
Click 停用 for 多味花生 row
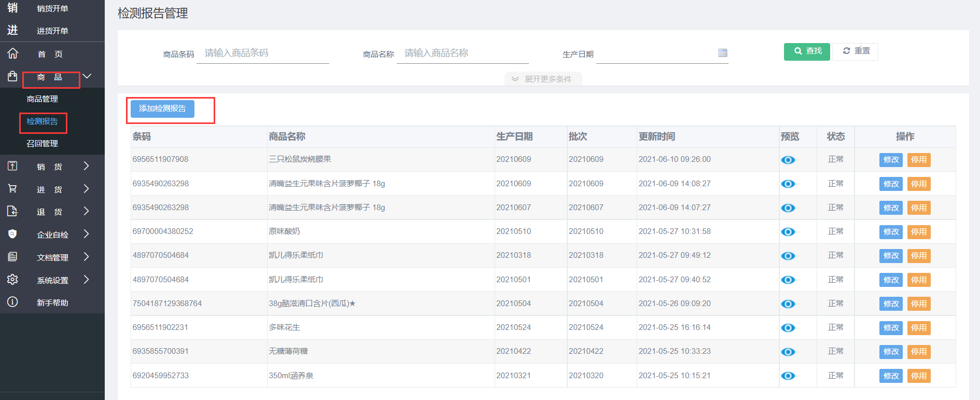(919, 328)
